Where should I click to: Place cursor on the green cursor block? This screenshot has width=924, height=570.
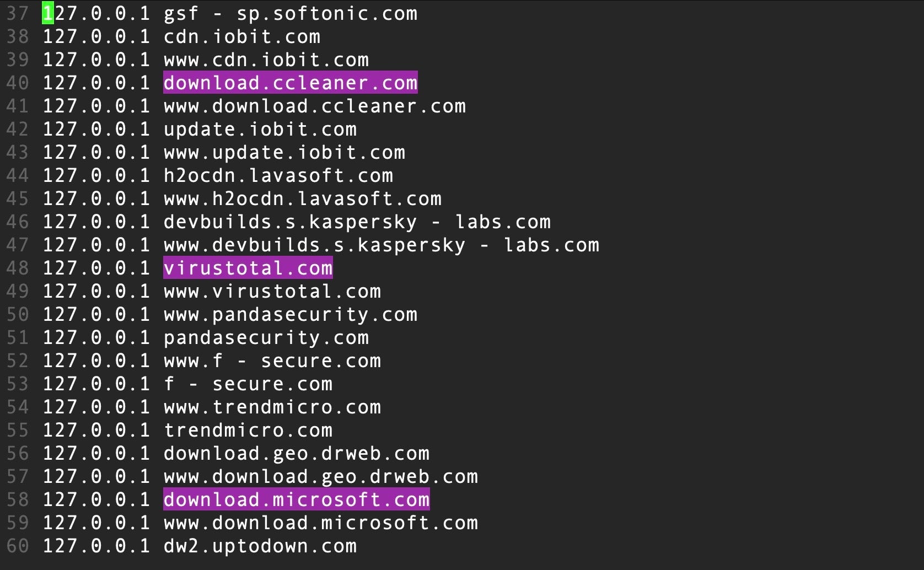point(47,13)
